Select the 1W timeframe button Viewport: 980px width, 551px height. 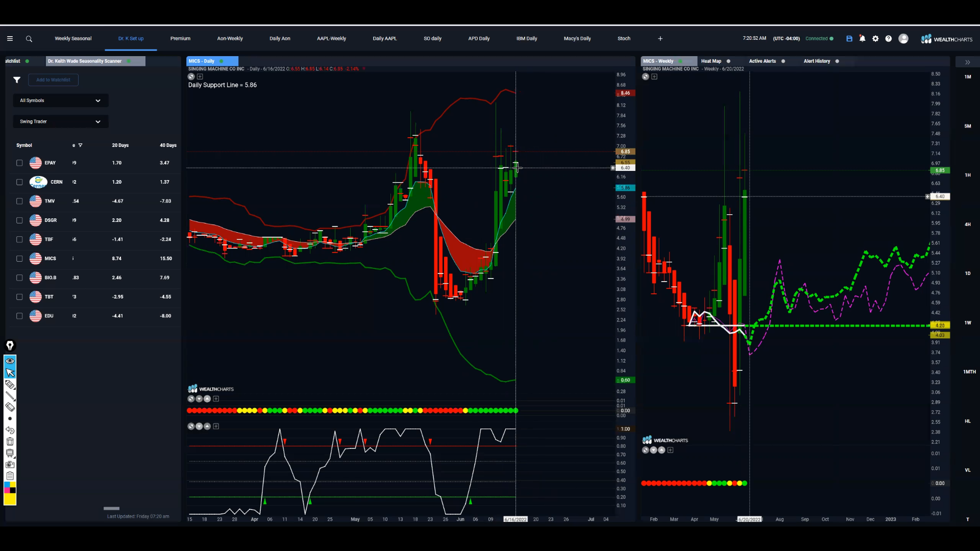click(968, 323)
